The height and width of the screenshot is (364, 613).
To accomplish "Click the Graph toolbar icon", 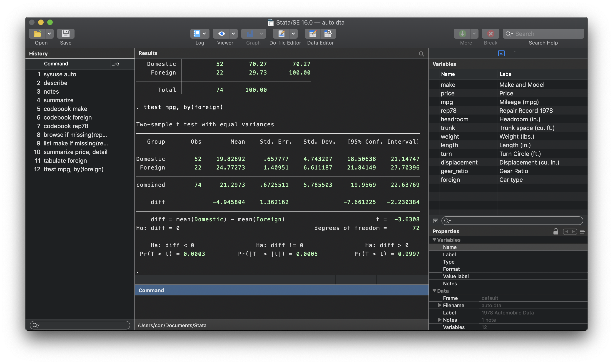I will point(250,34).
